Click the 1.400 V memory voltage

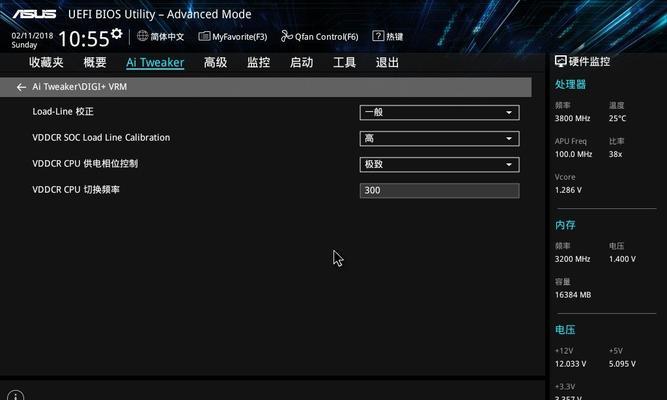[622, 259]
